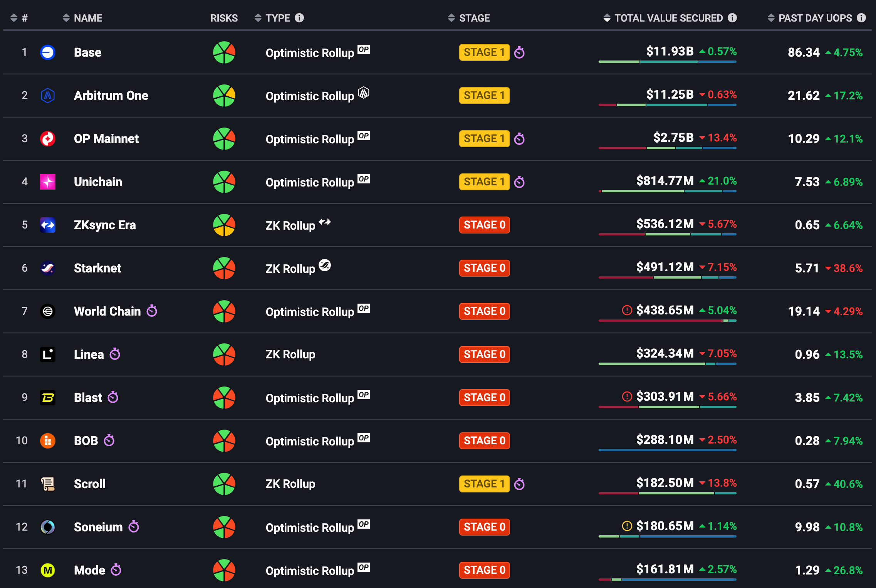Click the STAGE 0 badge for Mode
This screenshot has width=876, height=588.
coord(484,570)
